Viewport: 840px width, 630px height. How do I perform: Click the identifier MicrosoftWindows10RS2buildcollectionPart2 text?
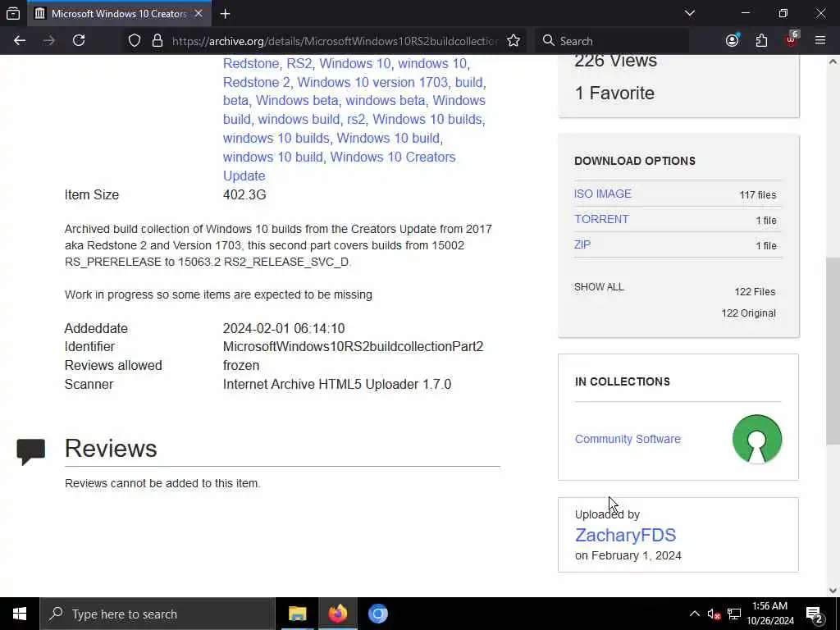click(x=353, y=347)
